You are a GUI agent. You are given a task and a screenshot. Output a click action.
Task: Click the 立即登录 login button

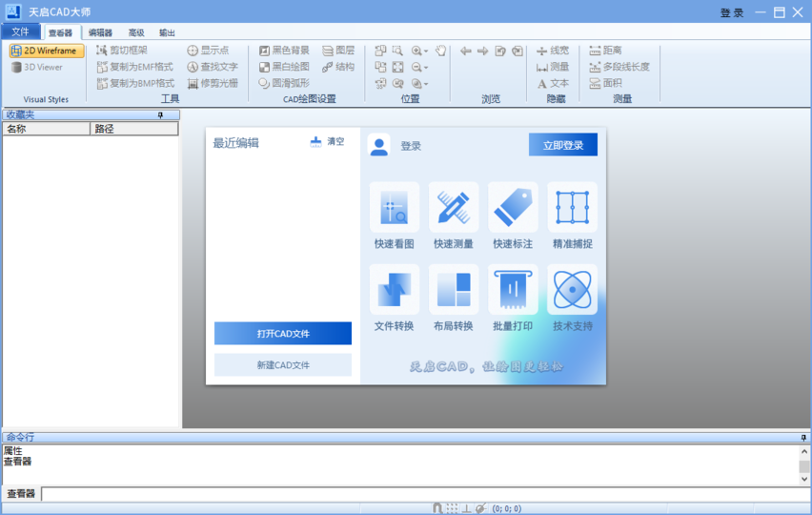point(563,145)
